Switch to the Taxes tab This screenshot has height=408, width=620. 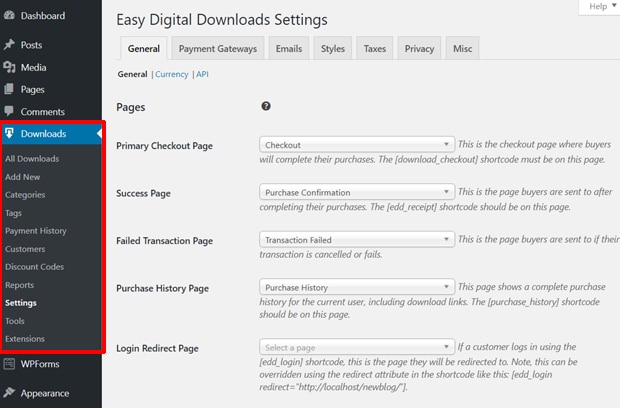(375, 49)
